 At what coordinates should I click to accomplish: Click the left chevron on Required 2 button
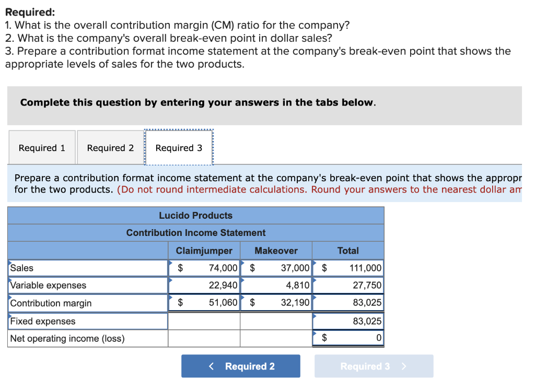click(x=211, y=366)
